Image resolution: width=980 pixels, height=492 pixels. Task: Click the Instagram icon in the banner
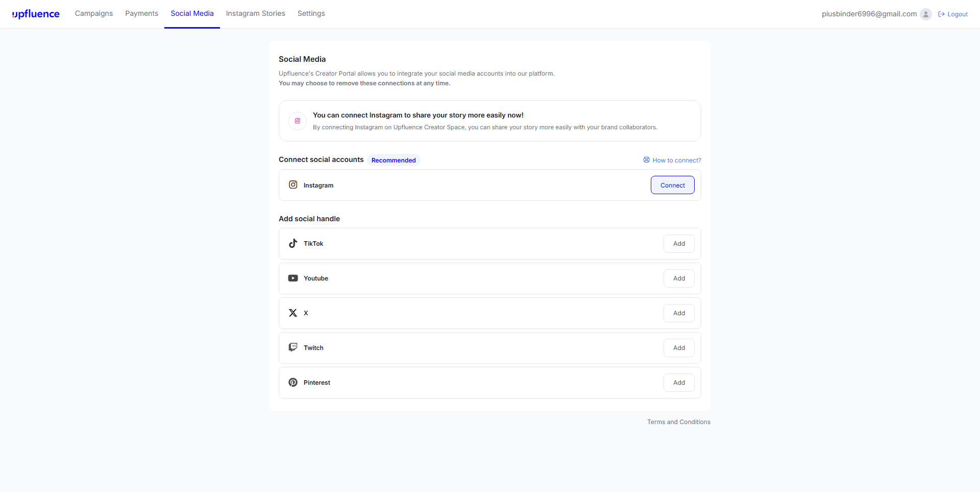point(298,121)
